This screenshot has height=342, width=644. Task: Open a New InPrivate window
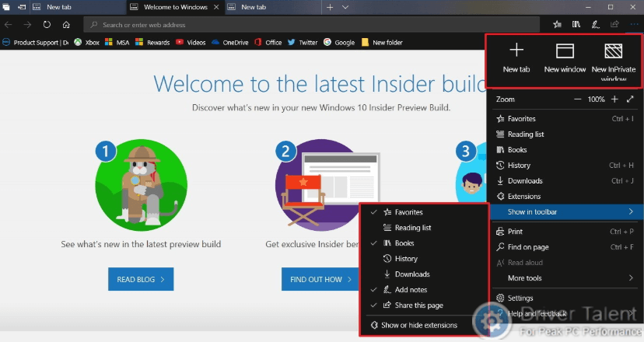614,61
